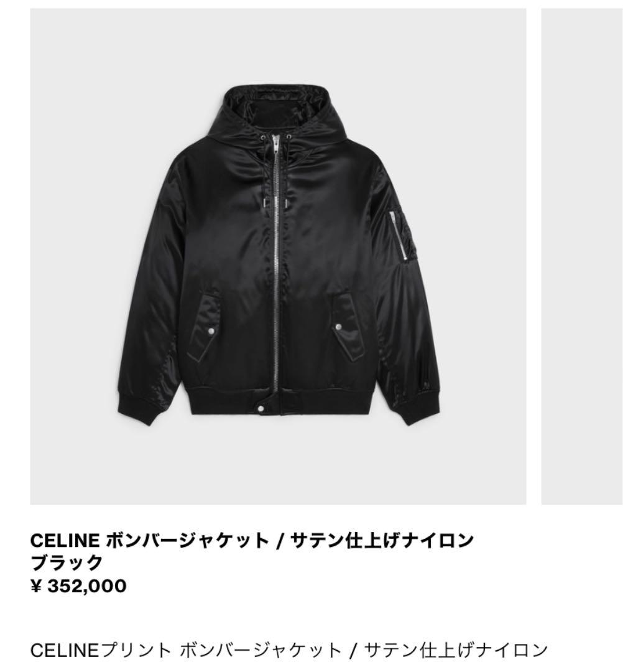This screenshot has width=623, height=672.
Task: Click the left flap pocket snap button
Action: [x=210, y=330]
